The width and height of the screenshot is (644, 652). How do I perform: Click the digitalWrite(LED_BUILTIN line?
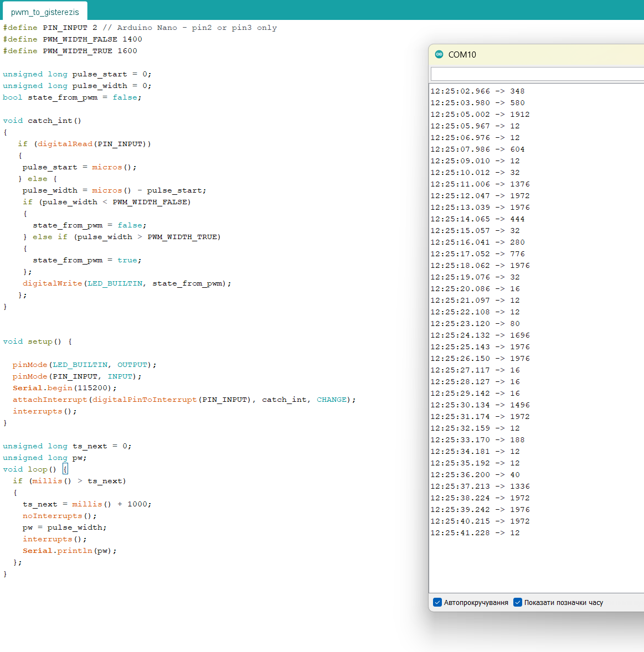click(127, 284)
